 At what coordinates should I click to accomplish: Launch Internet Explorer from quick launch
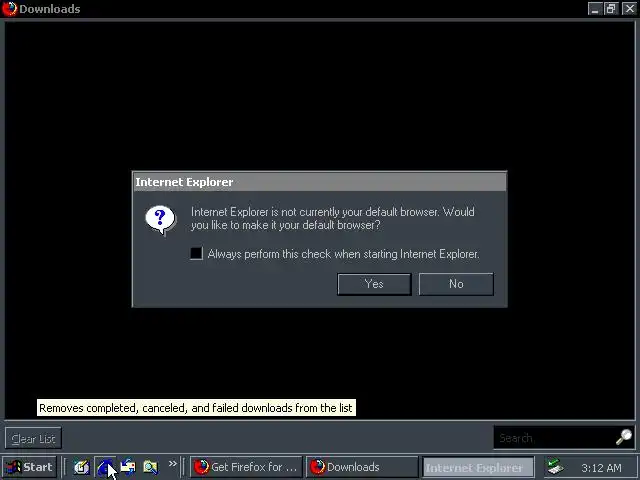pyautogui.click(x=105, y=467)
